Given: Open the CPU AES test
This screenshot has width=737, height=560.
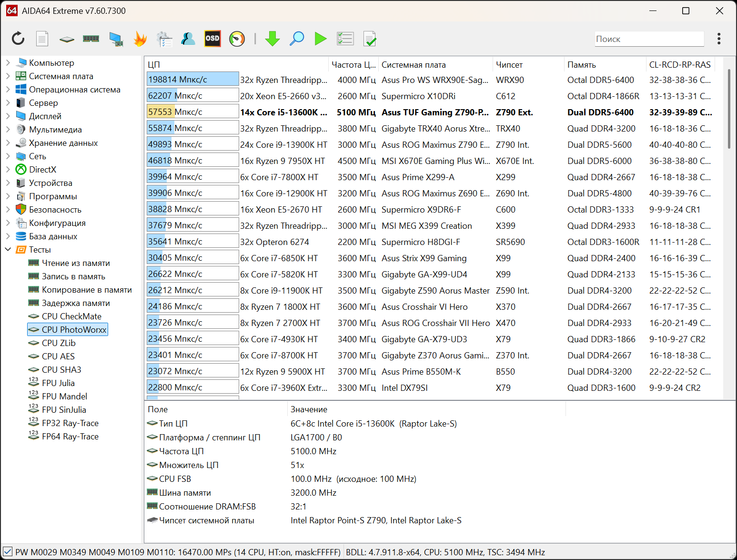Looking at the screenshot, I should tap(58, 356).
